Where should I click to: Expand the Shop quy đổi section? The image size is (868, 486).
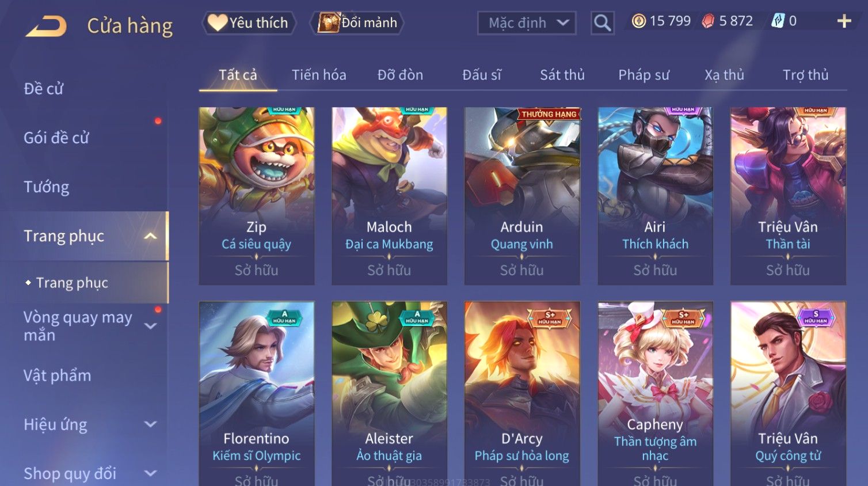click(x=150, y=473)
